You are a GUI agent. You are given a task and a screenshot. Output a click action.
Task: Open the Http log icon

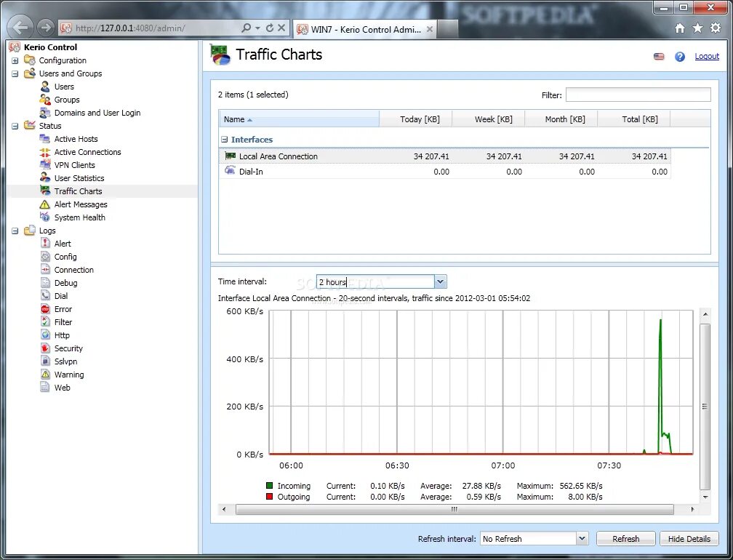click(45, 335)
